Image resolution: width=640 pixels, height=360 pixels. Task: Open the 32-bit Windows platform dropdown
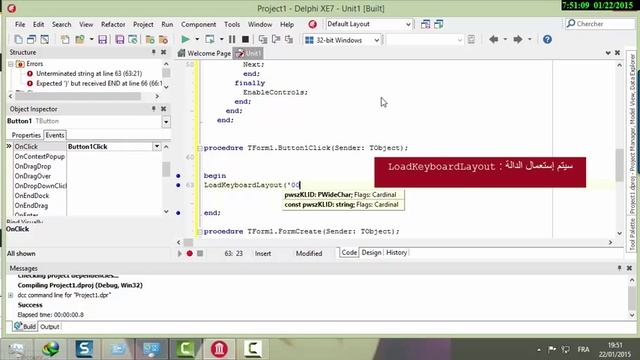tap(376, 40)
